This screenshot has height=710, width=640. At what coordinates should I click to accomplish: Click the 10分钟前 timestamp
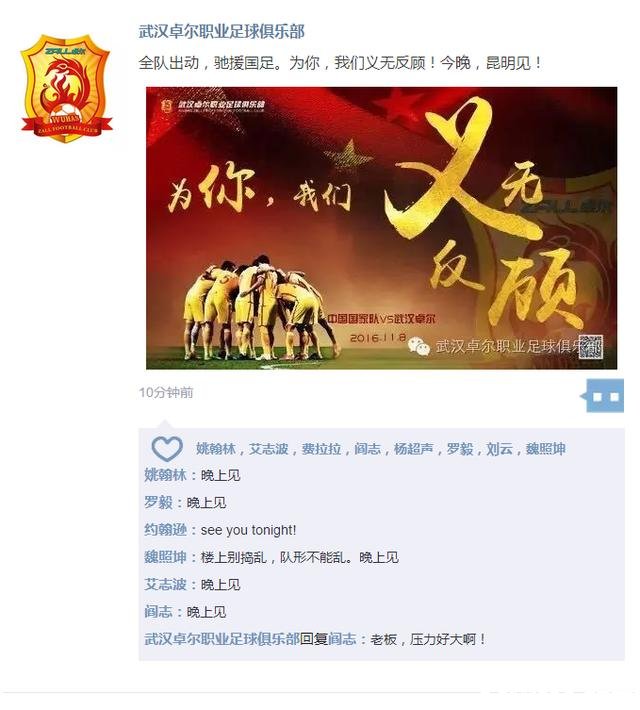coord(166,393)
